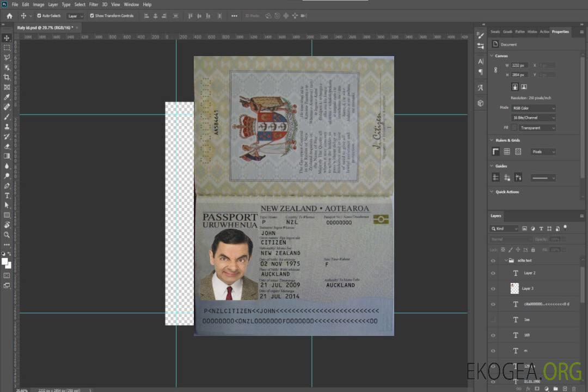Select the Layers panel tab

[496, 216]
